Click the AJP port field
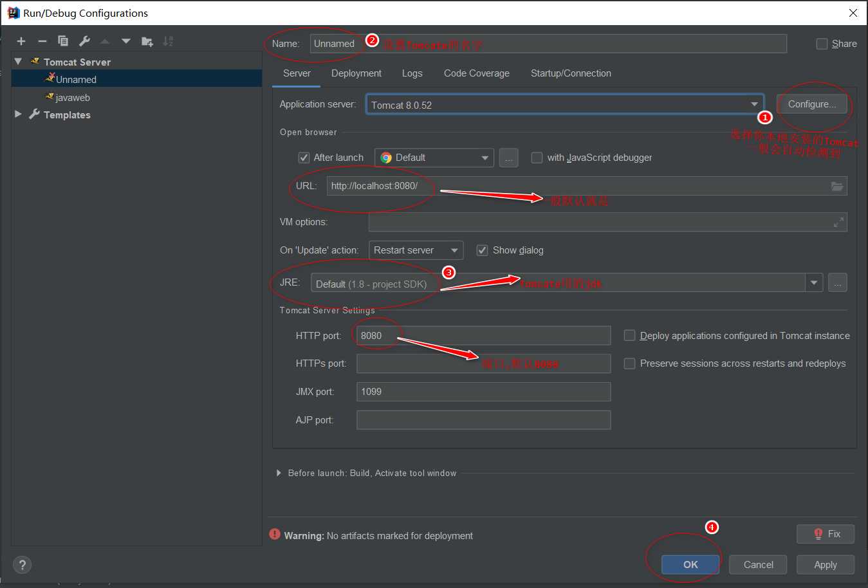Image resolution: width=868 pixels, height=588 pixels. click(484, 420)
